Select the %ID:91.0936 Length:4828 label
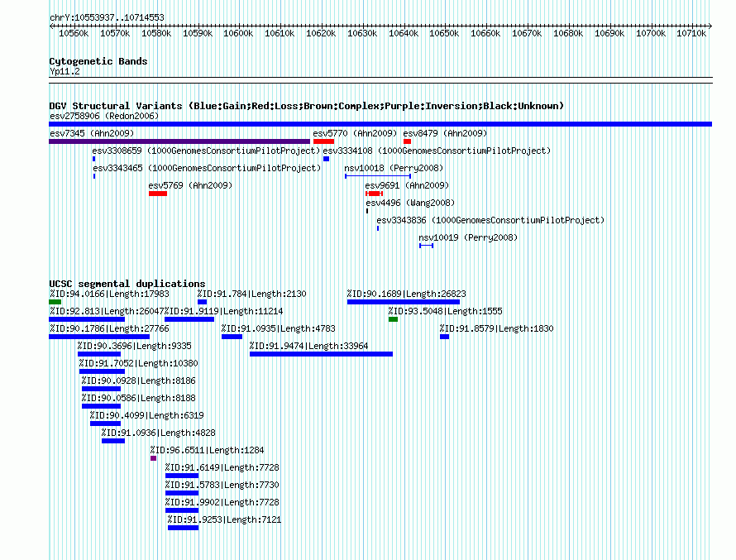The width and height of the screenshot is (736, 560). pos(159,433)
